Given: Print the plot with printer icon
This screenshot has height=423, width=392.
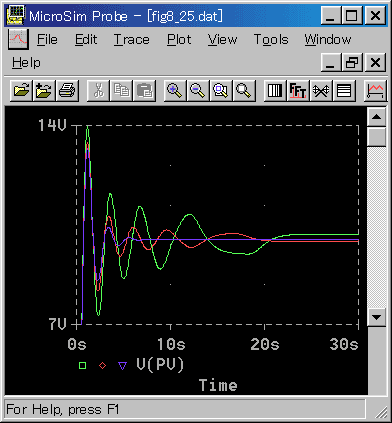Looking at the screenshot, I should pos(67,90).
